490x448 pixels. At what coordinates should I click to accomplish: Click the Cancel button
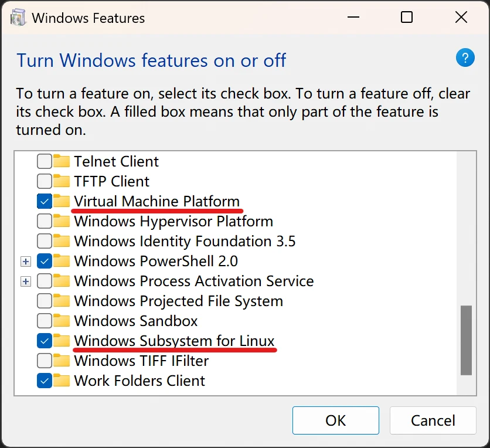tap(433, 420)
